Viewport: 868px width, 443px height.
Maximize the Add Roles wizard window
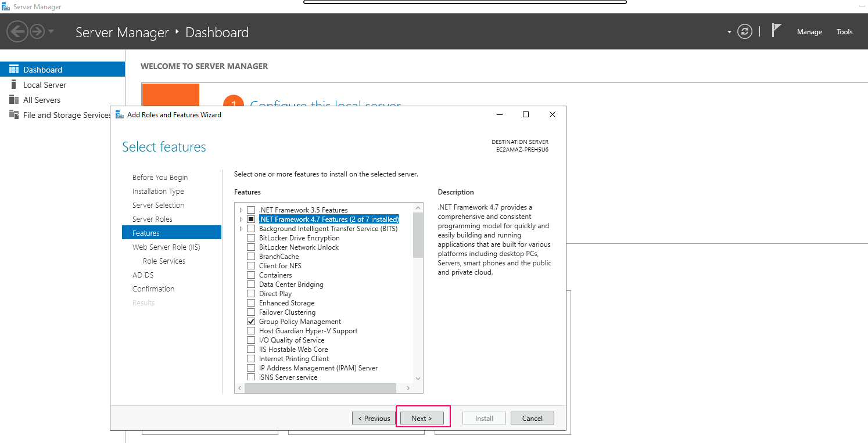526,114
